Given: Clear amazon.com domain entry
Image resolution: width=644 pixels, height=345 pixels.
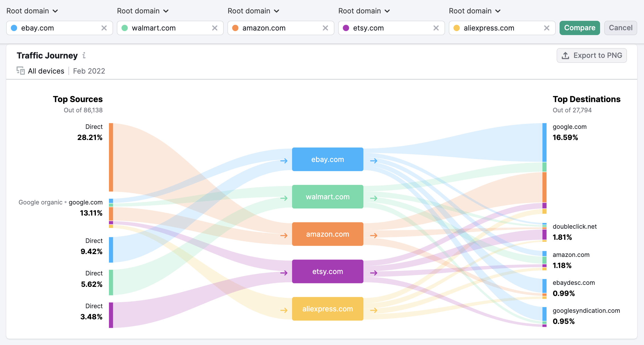Looking at the screenshot, I should pyautogui.click(x=325, y=28).
